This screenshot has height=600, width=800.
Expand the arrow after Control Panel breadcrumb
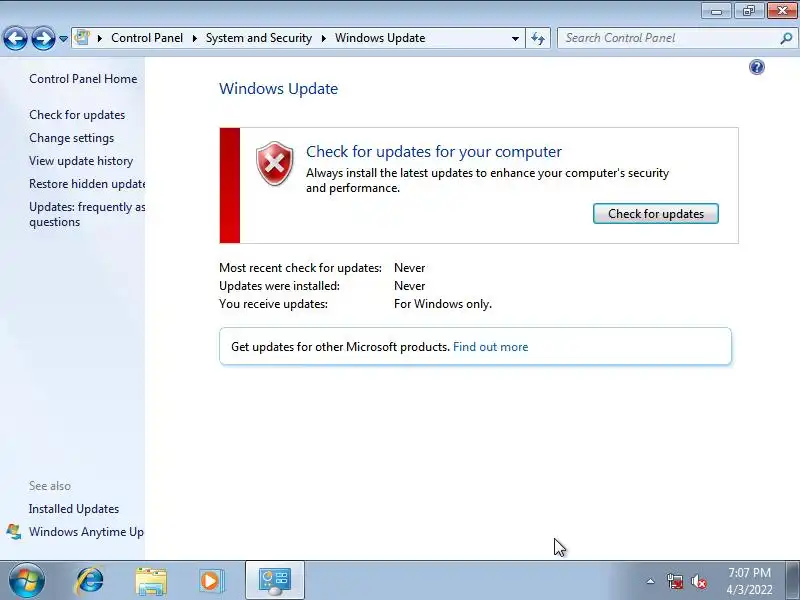194,38
